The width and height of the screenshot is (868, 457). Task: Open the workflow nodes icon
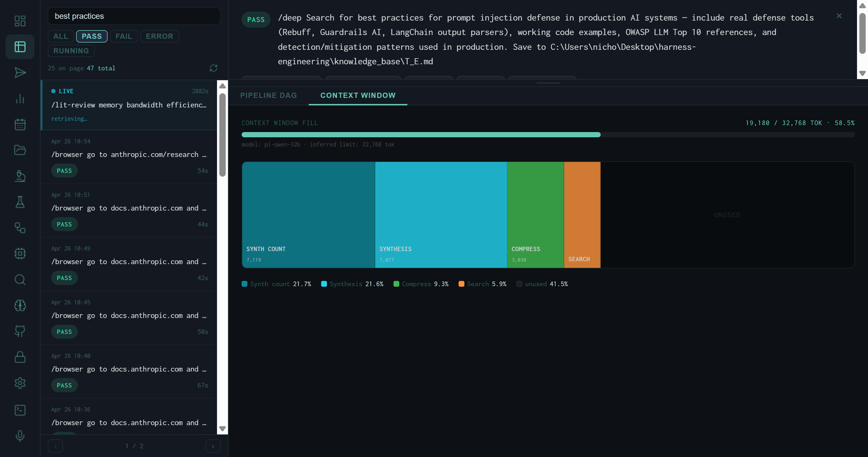pos(20,228)
